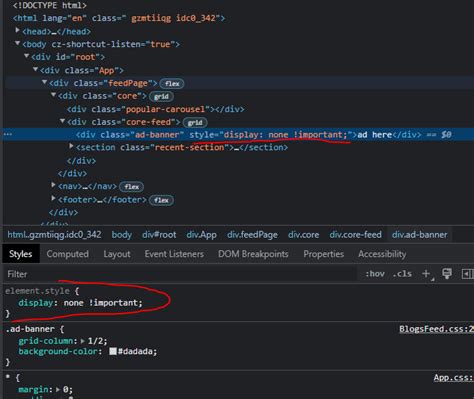This screenshot has height=399, width=474.
Task: Open the App.css source link
Action: [x=453, y=378]
